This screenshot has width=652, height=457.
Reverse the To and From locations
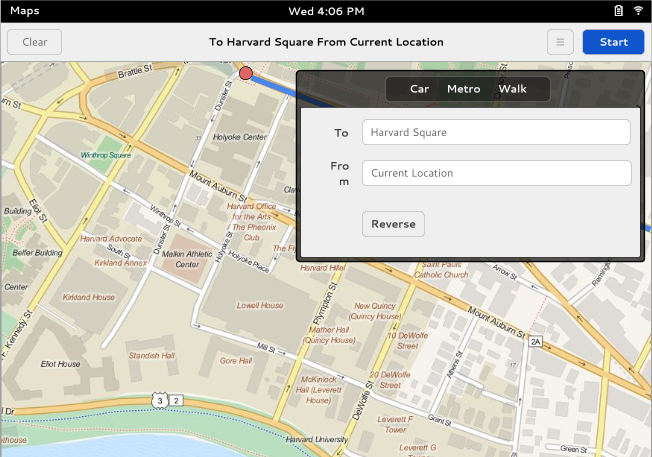tap(393, 224)
